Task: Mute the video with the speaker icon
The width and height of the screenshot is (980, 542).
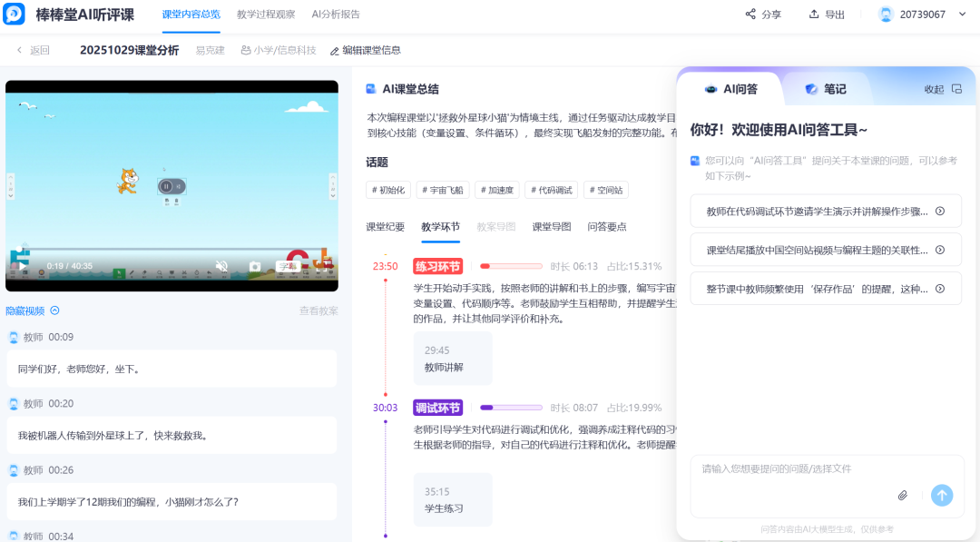Action: click(x=222, y=265)
